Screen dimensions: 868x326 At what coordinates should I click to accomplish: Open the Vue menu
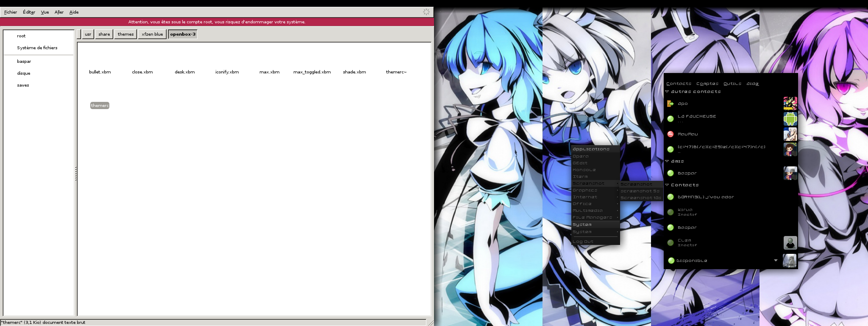tap(45, 12)
